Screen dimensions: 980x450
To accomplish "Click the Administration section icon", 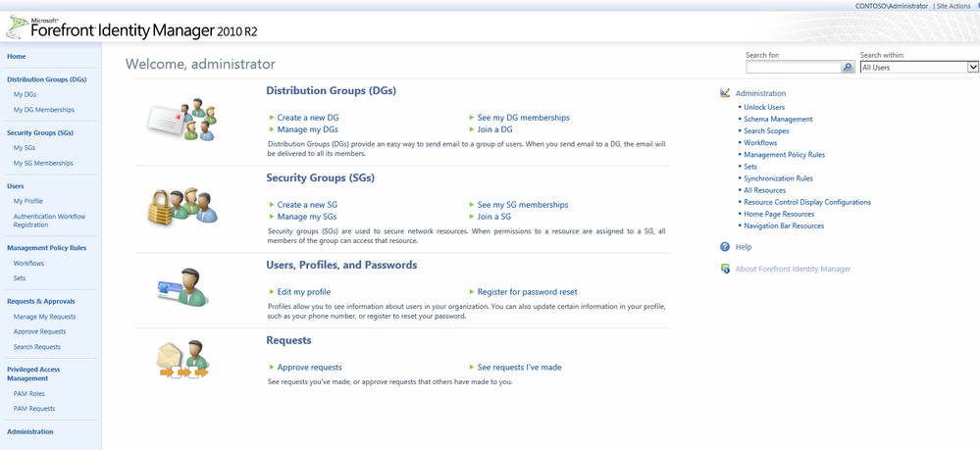I will (x=725, y=93).
